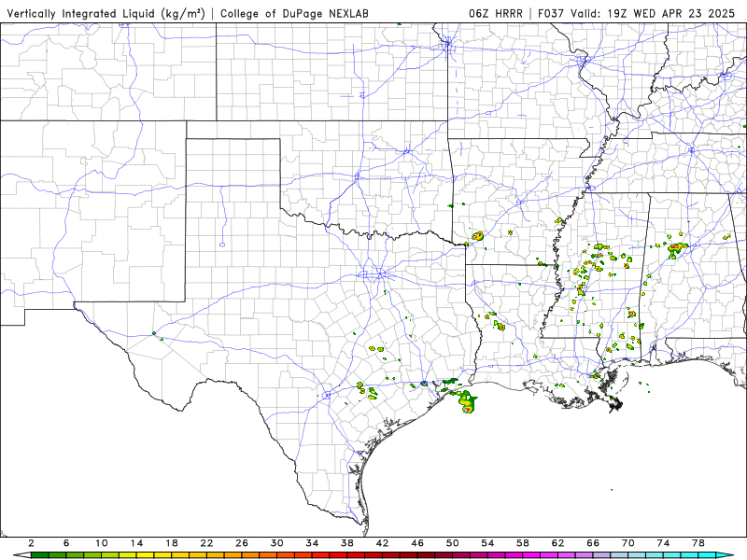Viewport: 747px width, 560px height.
Task: Click legend value '18' on the color scale
Action: [172, 543]
